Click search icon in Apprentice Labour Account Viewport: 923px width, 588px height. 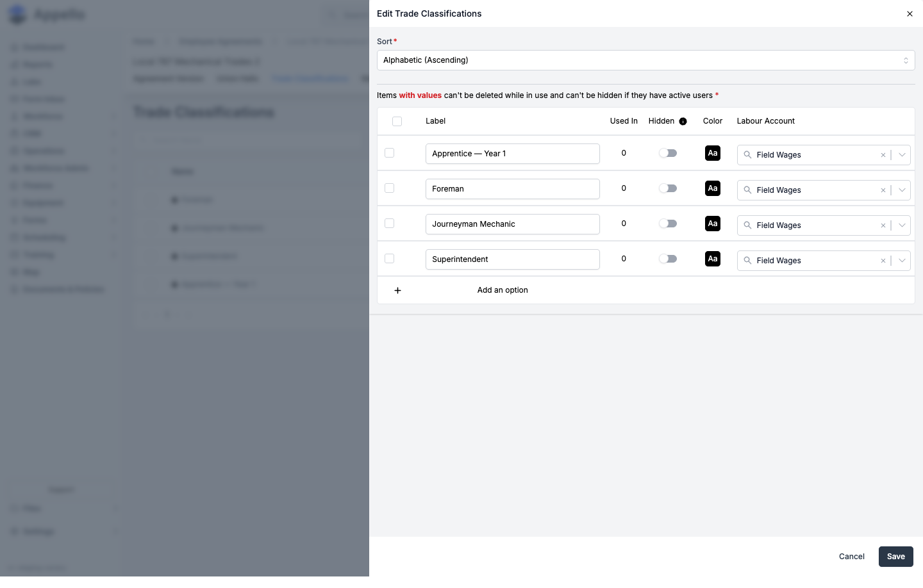[747, 155]
